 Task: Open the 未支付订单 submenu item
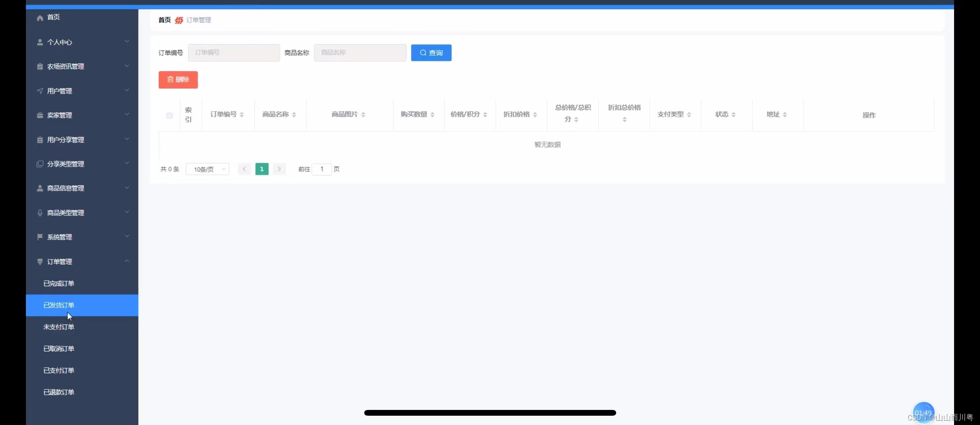pos(82,327)
